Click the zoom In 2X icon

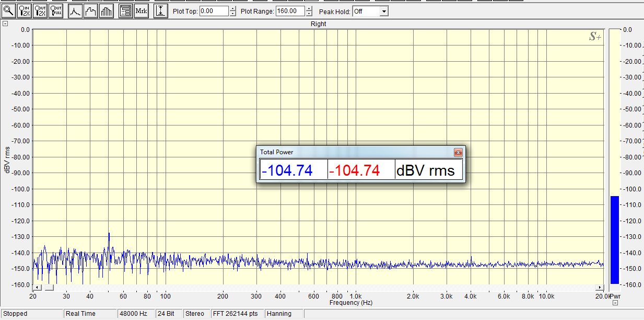pos(25,11)
